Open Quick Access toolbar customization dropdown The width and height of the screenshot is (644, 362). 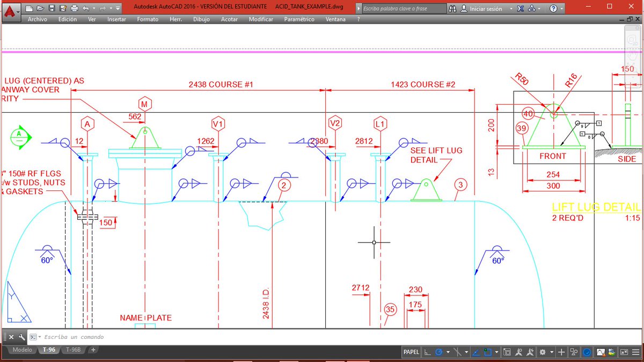tap(118, 9)
